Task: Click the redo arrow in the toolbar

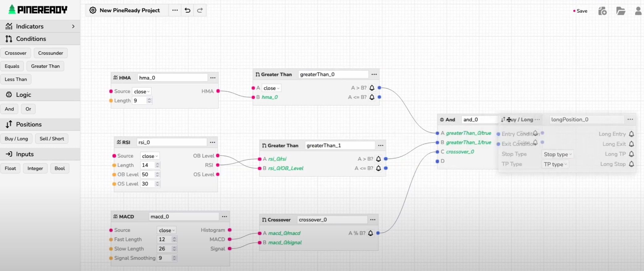Action: pos(200,10)
